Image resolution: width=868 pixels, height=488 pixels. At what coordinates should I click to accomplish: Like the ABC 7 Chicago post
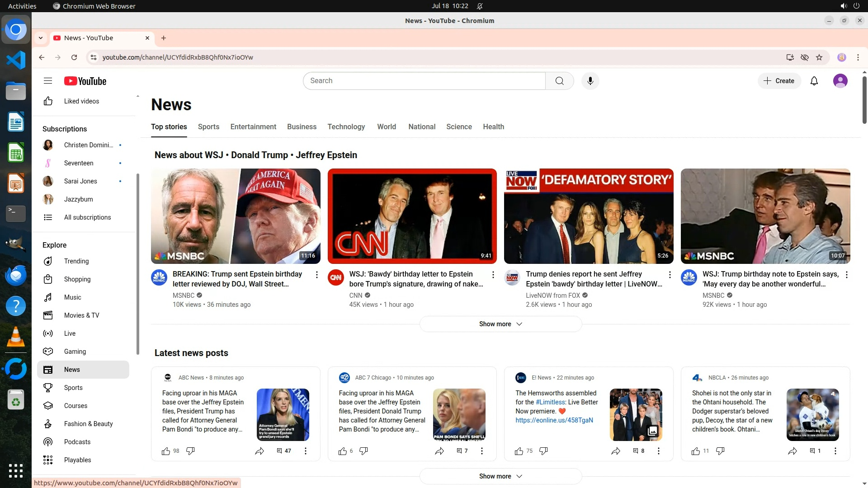(343, 451)
